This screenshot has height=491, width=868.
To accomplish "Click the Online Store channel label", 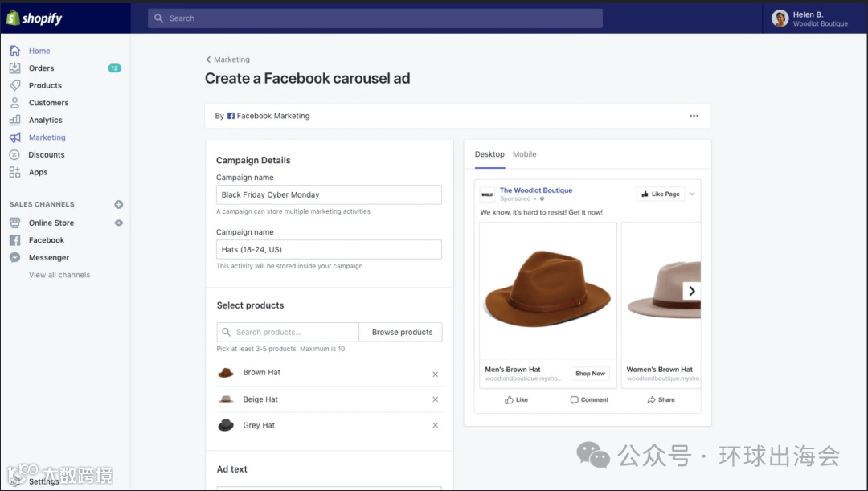I will (x=51, y=223).
